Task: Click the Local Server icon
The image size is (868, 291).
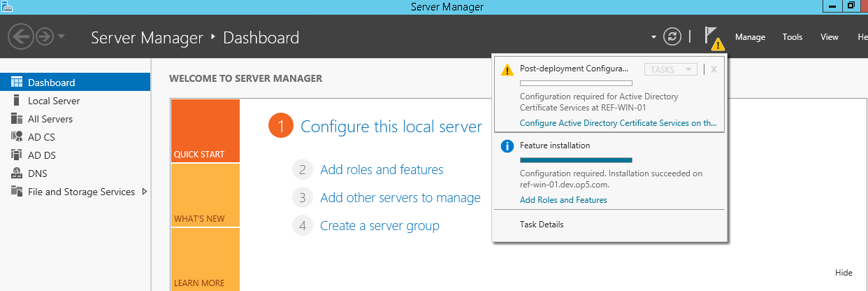Action: click(17, 101)
